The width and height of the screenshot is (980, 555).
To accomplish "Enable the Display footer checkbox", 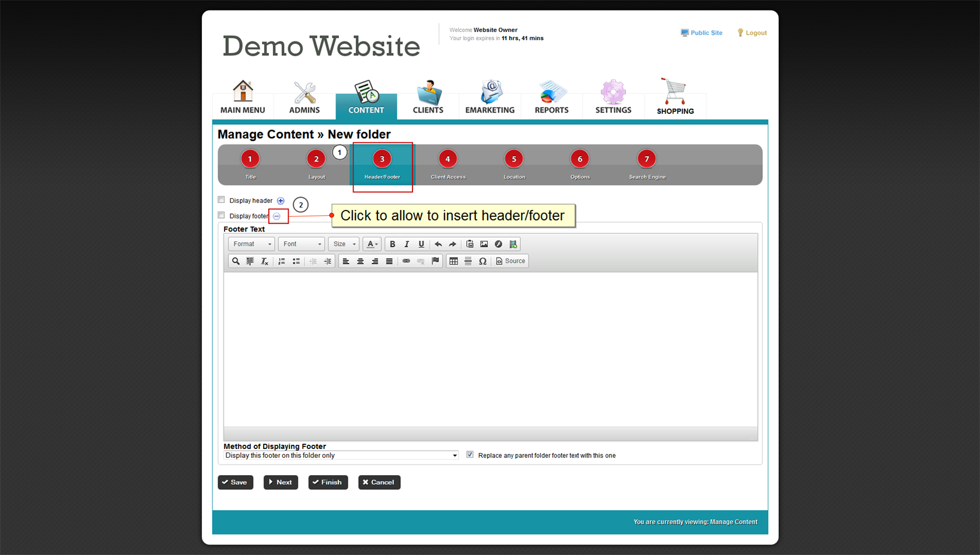I will (222, 215).
